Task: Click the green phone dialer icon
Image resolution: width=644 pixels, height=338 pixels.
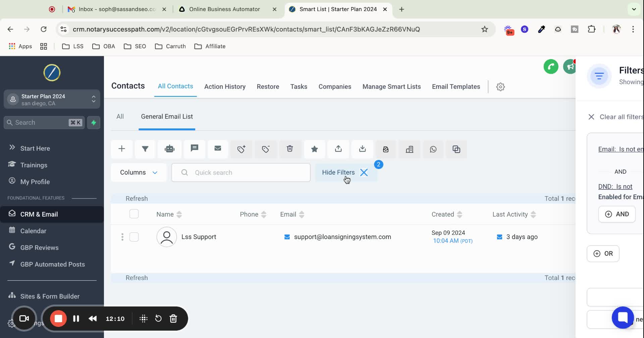Action: pyautogui.click(x=551, y=67)
